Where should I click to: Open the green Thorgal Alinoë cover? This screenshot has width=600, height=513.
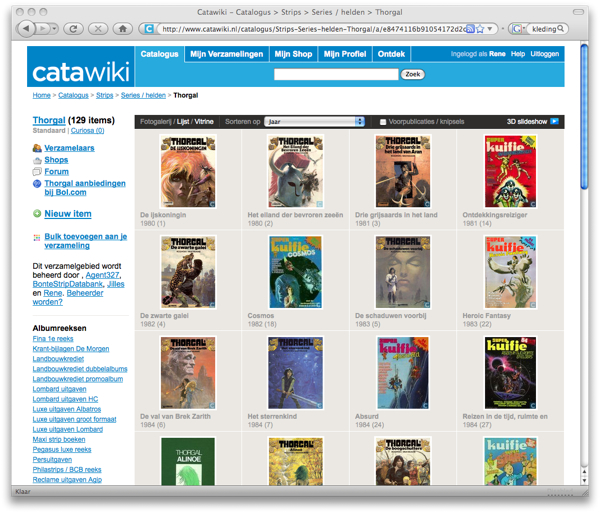(188, 461)
